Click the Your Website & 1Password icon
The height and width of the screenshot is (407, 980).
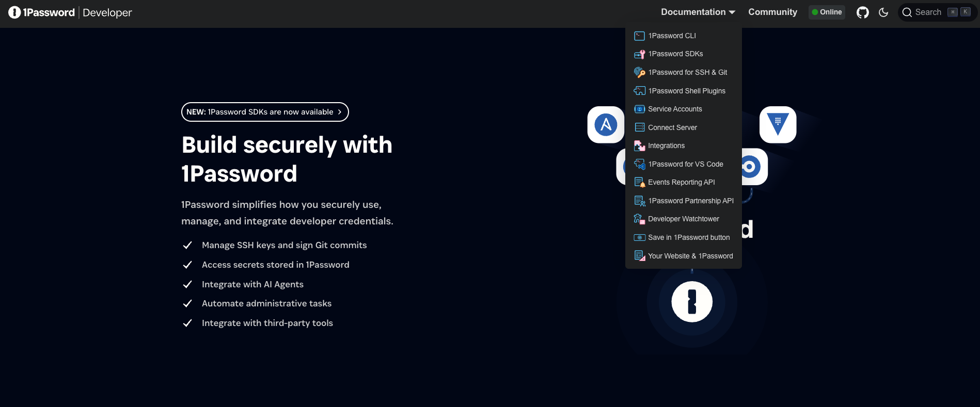639,256
